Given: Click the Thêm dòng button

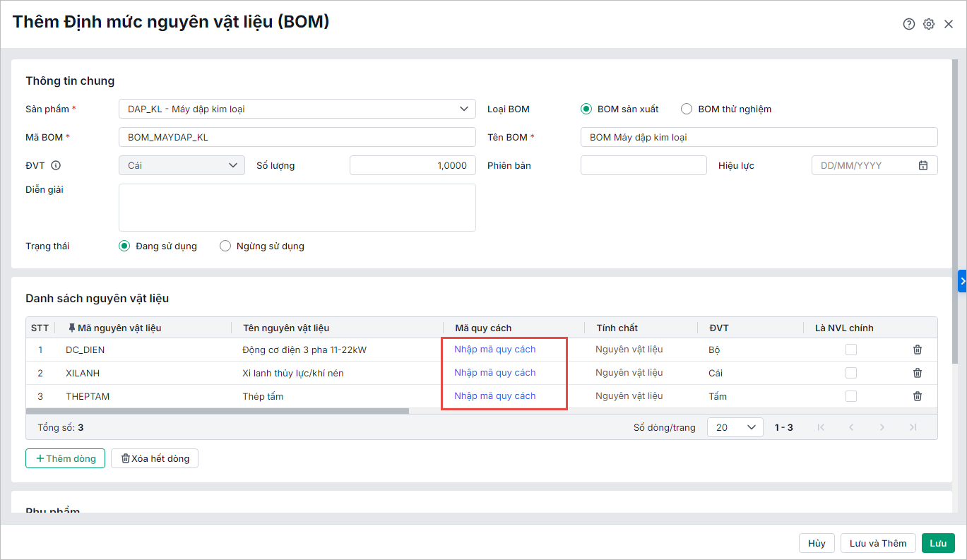Looking at the screenshot, I should coord(65,458).
